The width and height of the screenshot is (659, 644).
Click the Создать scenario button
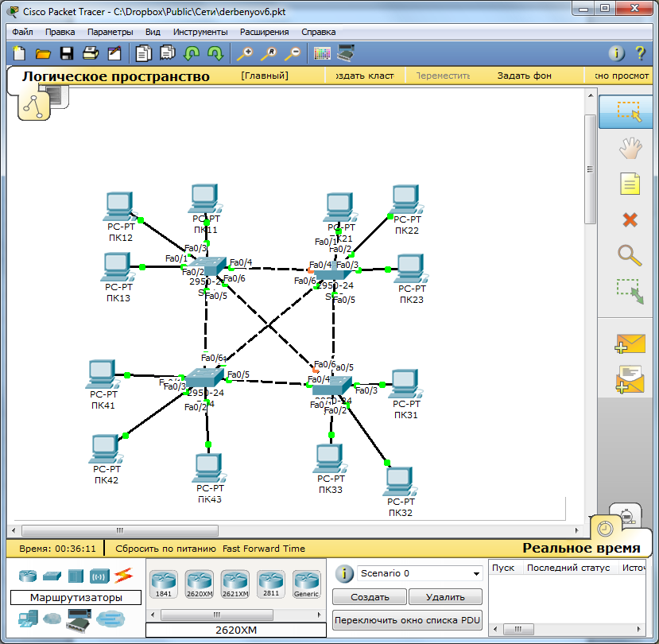tap(370, 597)
